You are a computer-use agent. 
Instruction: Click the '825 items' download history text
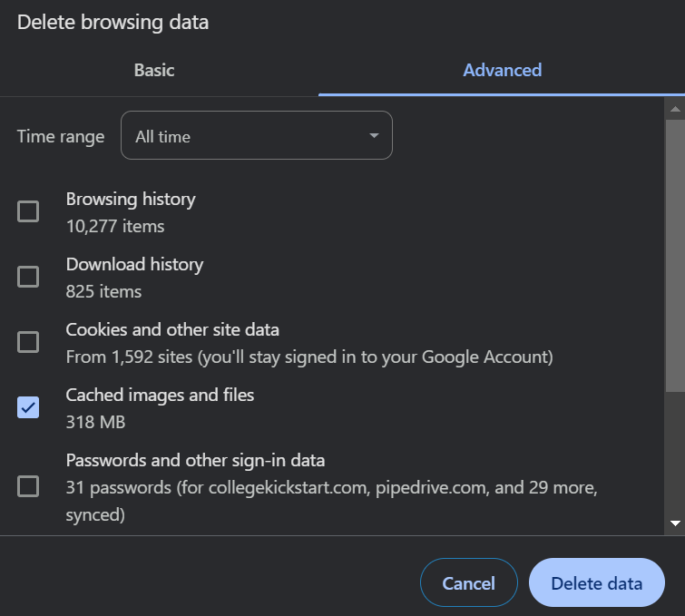pyautogui.click(x=103, y=291)
